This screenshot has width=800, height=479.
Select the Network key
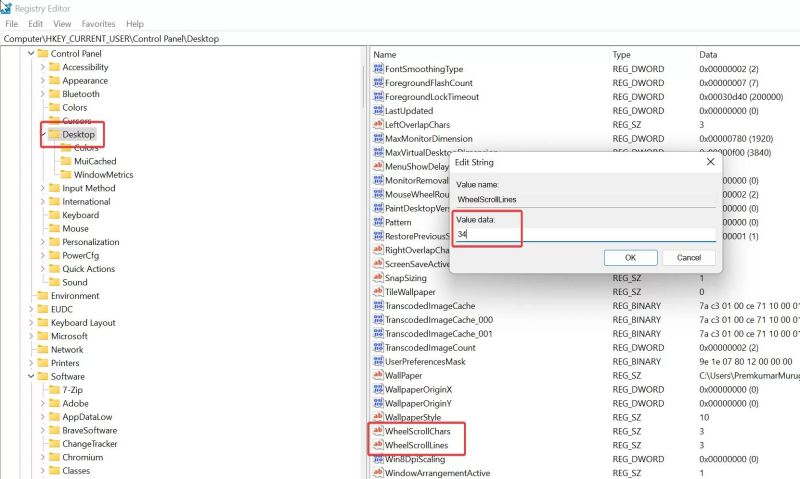tap(67, 349)
